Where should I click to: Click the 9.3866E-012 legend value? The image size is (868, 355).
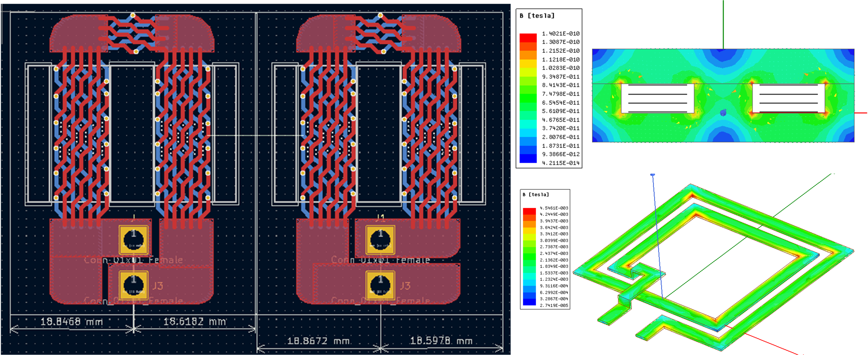point(561,154)
